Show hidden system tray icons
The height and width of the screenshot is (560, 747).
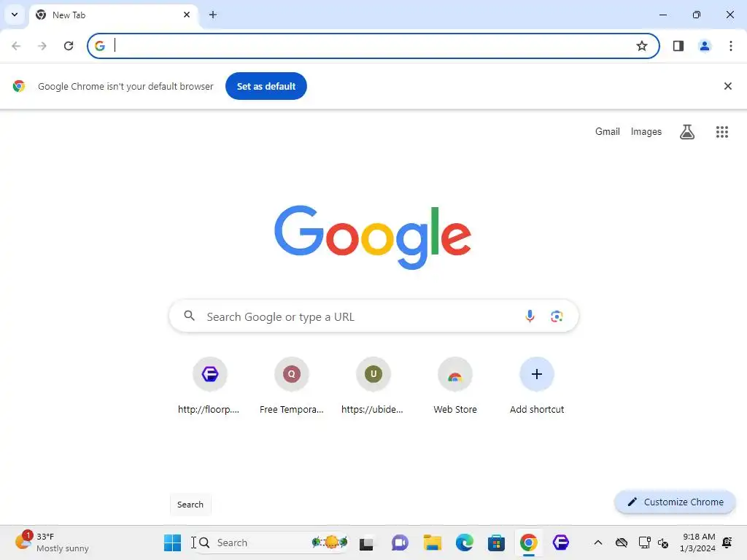[x=598, y=542]
